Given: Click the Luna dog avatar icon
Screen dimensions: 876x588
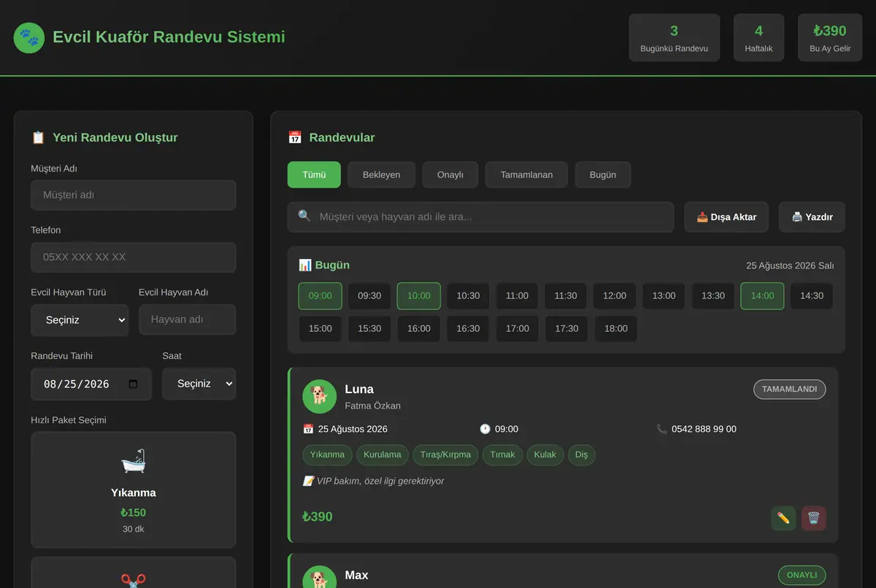Looking at the screenshot, I should tap(319, 396).
